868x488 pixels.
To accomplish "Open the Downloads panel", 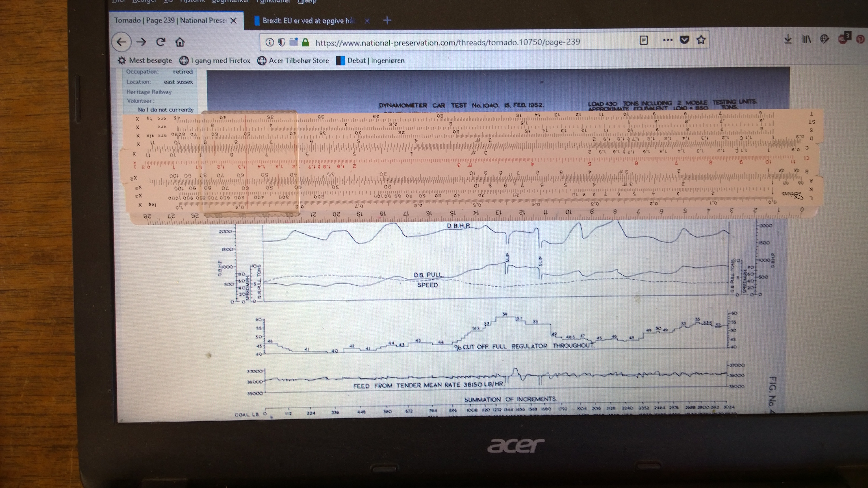I will point(788,40).
